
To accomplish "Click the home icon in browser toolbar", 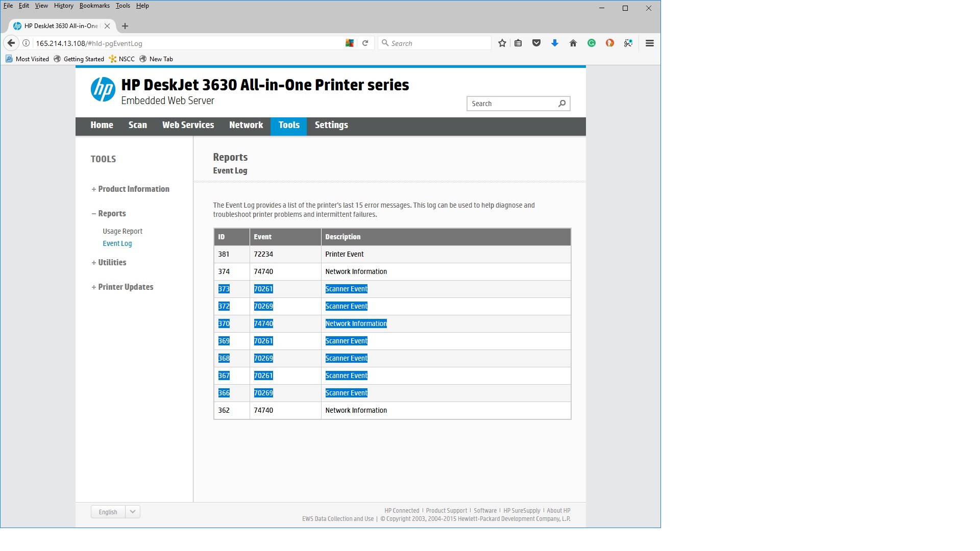I will coord(573,43).
